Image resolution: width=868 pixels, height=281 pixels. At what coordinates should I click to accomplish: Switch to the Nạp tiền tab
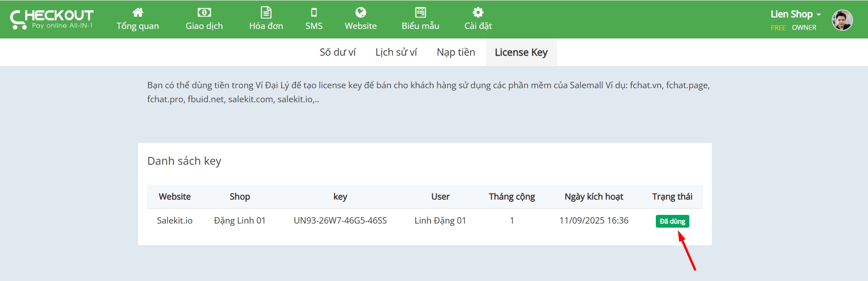pos(456,52)
